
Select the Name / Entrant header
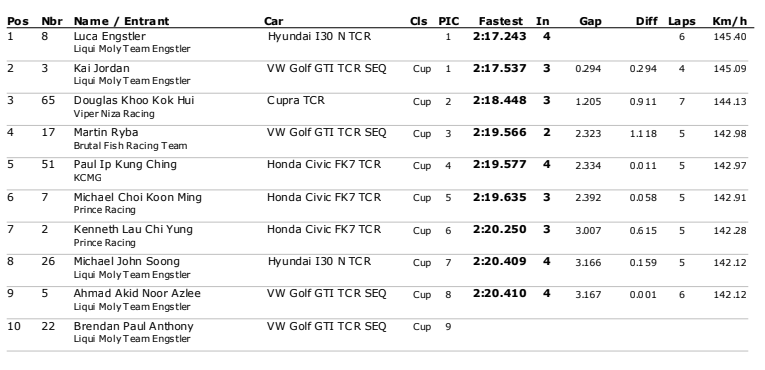pyautogui.click(x=121, y=21)
